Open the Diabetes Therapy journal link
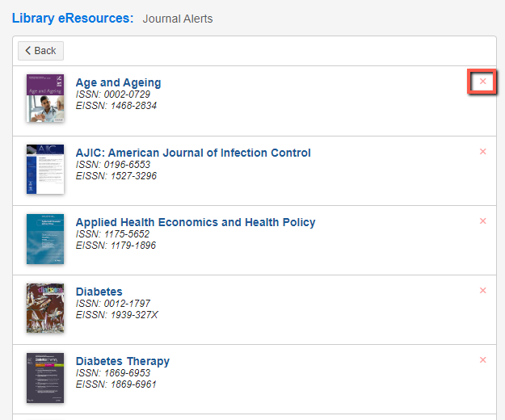 point(122,361)
